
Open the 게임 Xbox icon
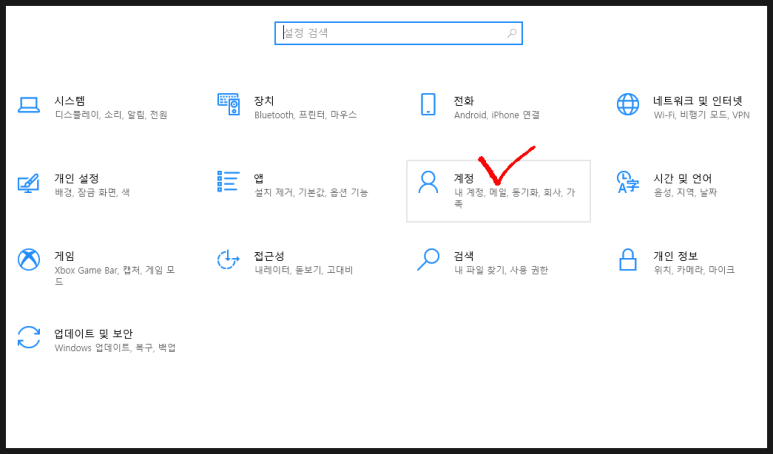pyautogui.click(x=29, y=259)
